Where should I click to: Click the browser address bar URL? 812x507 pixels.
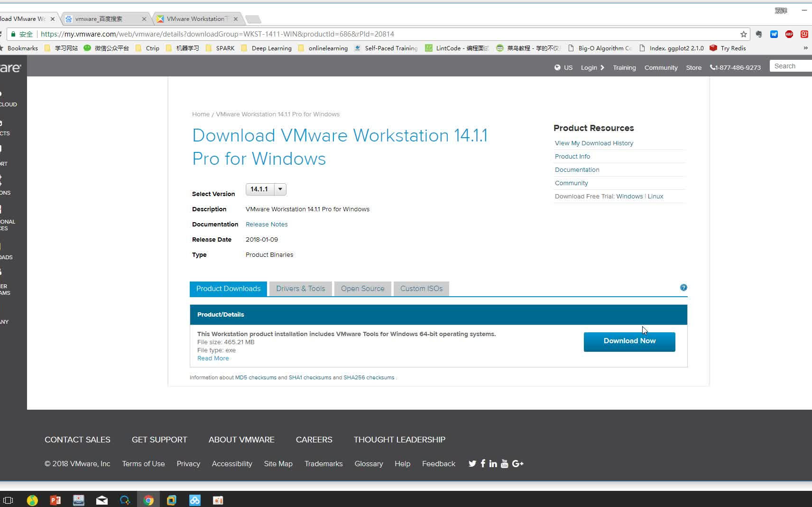click(x=217, y=34)
